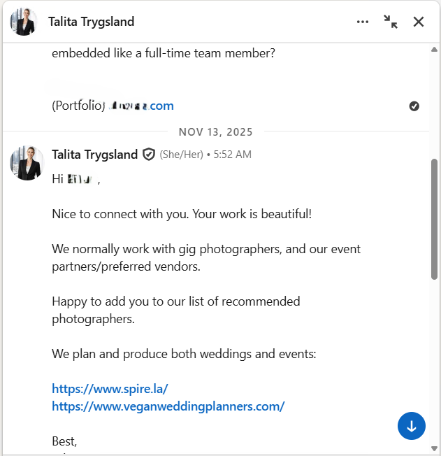Click the scrollbar down arrow
The image size is (441, 456).
(x=434, y=448)
